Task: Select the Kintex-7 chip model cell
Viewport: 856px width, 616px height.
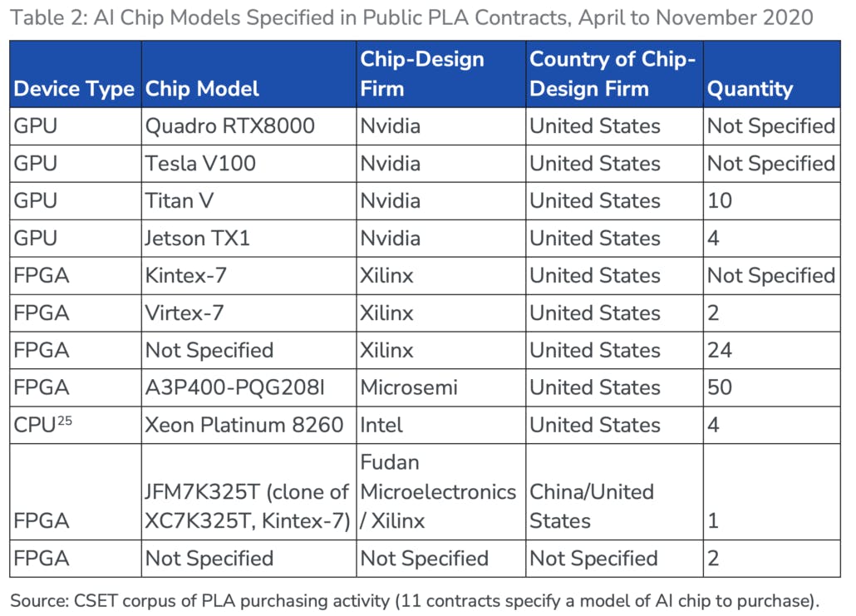Action: click(186, 276)
